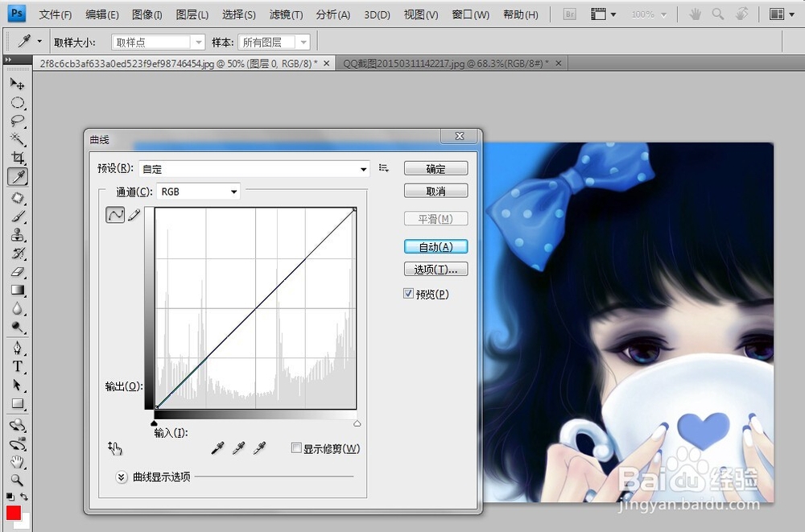Select the Zoom tool in toolbox
The height and width of the screenshot is (532, 805).
tap(18, 480)
